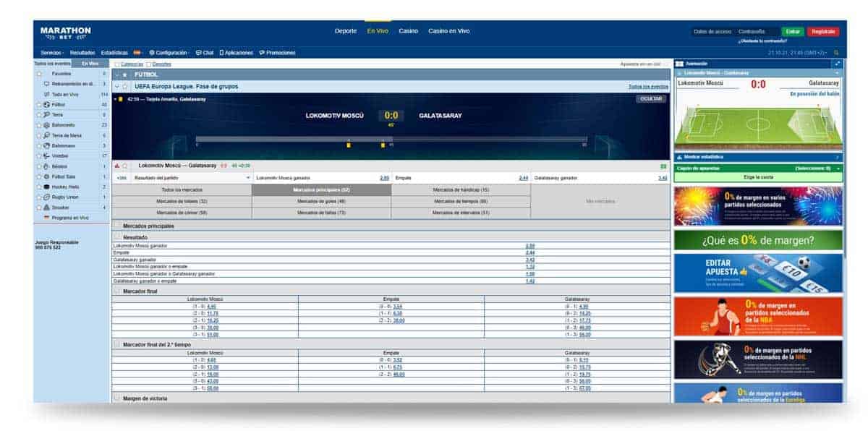Click the star icon in FÚTBOL header

pos(125,74)
